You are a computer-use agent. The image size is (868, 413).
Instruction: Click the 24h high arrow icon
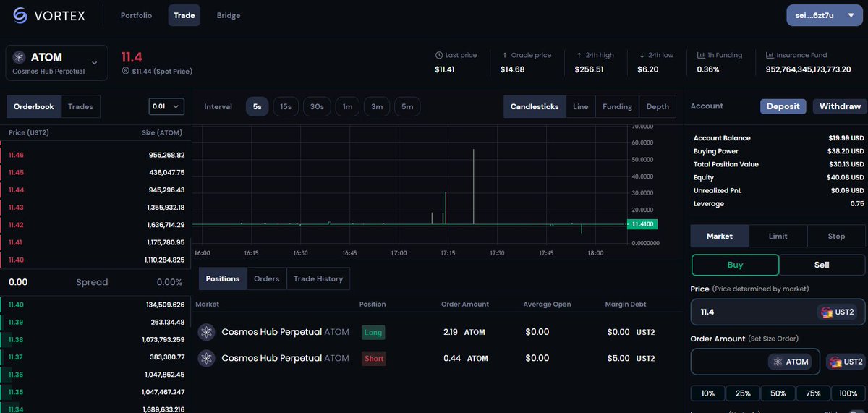click(x=579, y=55)
